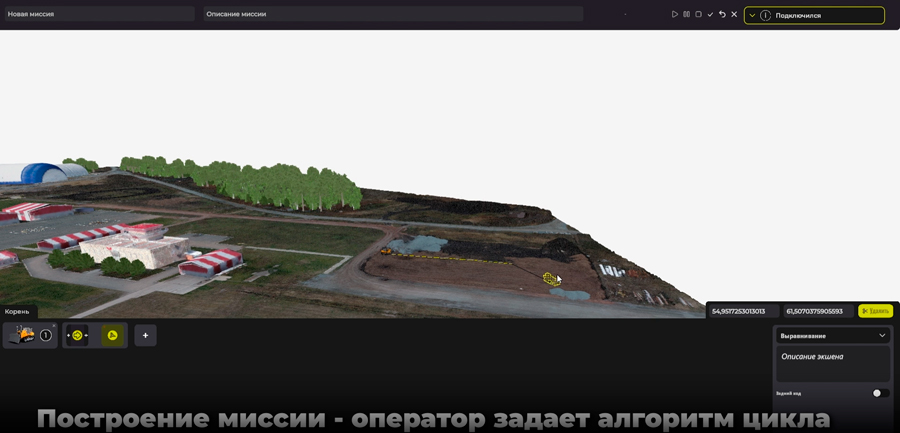
Task: Click the stop square icon
Action: (698, 15)
